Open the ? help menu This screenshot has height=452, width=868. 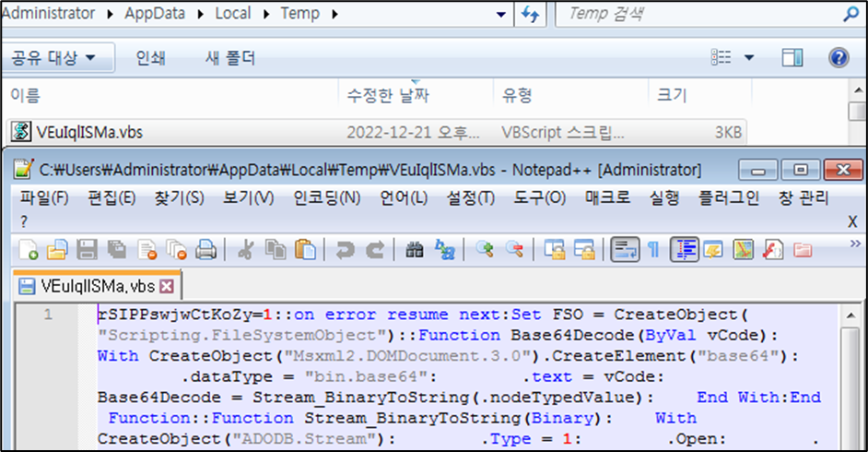(24, 222)
